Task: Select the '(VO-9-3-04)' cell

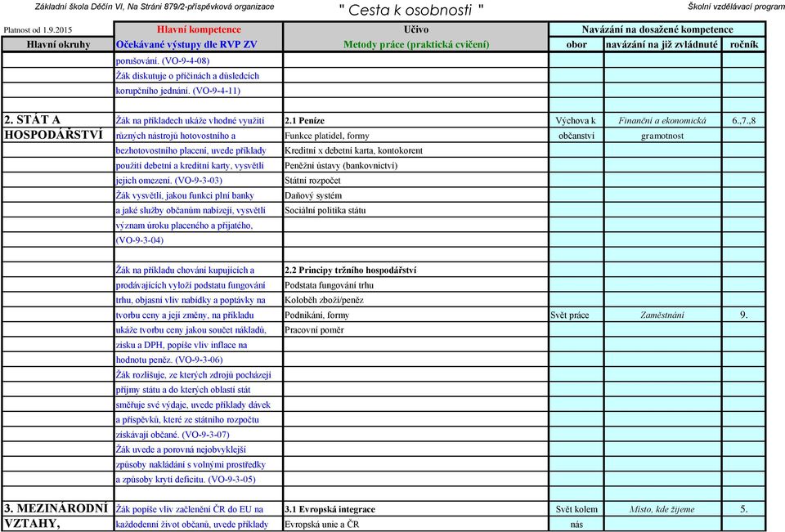Action: click(199, 239)
